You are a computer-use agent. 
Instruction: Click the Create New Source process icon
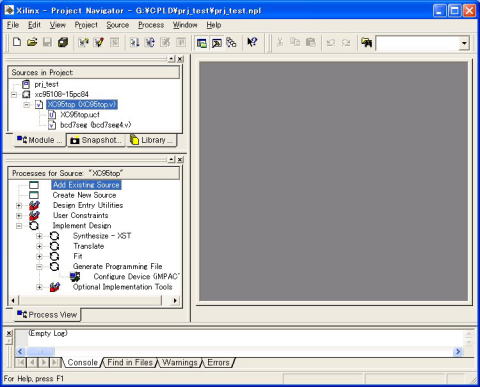point(34,195)
